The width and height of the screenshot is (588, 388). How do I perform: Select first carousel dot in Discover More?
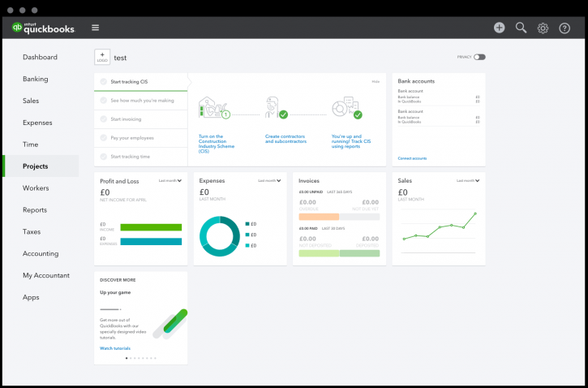[127, 358]
